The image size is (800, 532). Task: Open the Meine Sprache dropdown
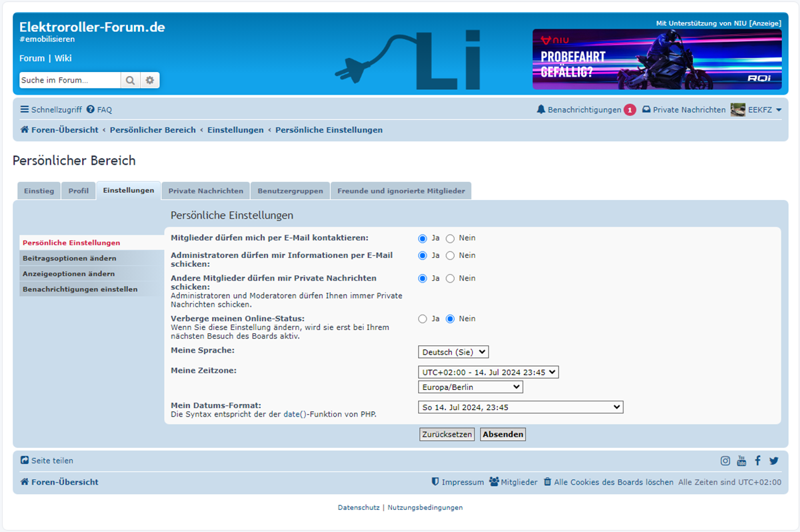[453, 351]
